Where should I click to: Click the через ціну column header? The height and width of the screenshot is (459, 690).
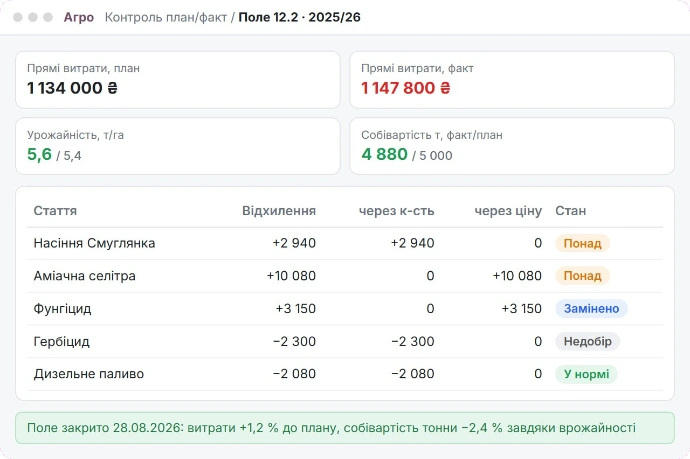(x=508, y=211)
